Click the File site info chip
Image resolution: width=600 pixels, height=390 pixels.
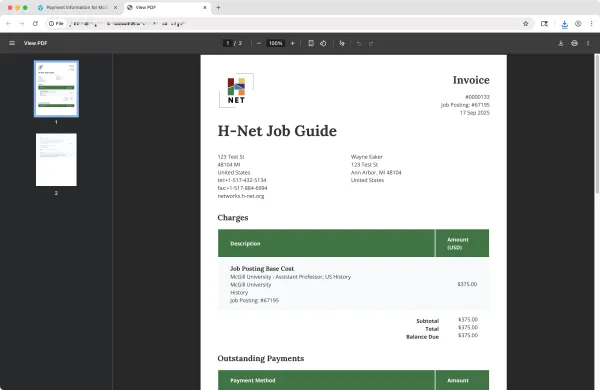pos(56,24)
